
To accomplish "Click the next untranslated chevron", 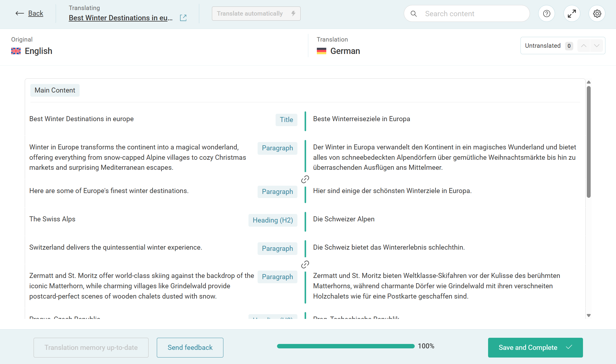I will point(597,46).
